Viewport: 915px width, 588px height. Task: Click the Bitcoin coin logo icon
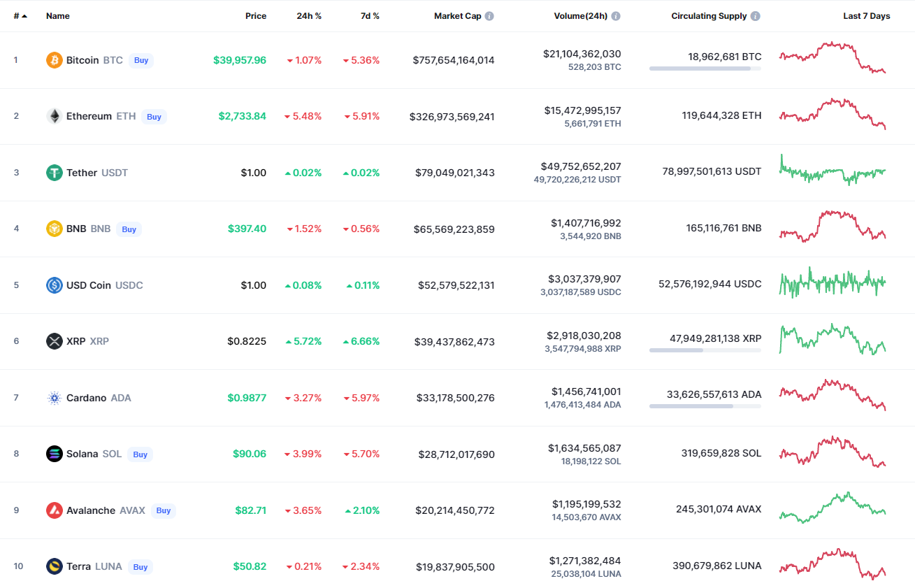point(55,60)
